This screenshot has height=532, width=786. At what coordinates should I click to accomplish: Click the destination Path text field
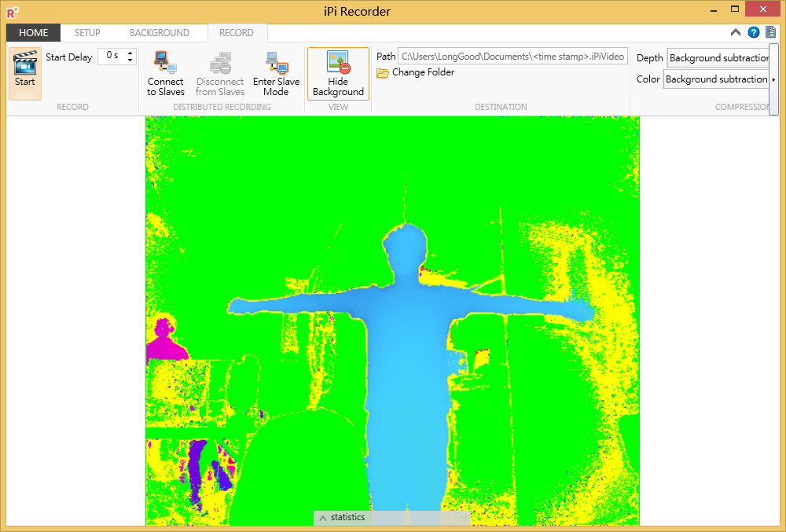click(x=512, y=57)
